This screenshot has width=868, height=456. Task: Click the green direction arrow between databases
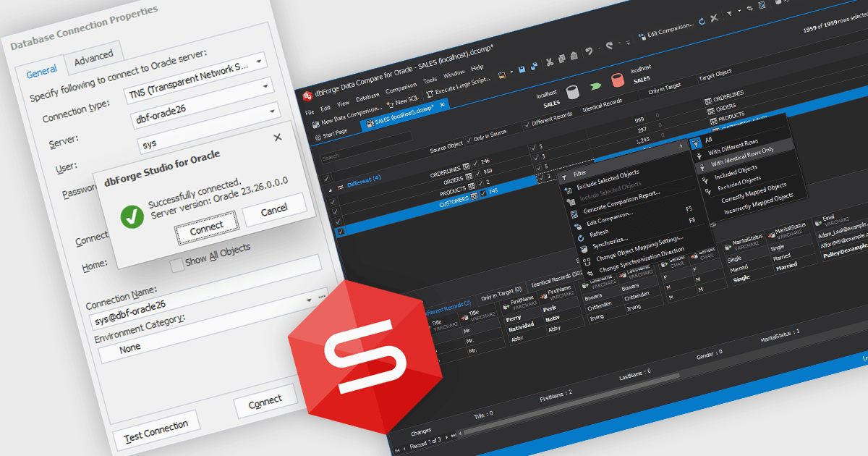coord(595,86)
